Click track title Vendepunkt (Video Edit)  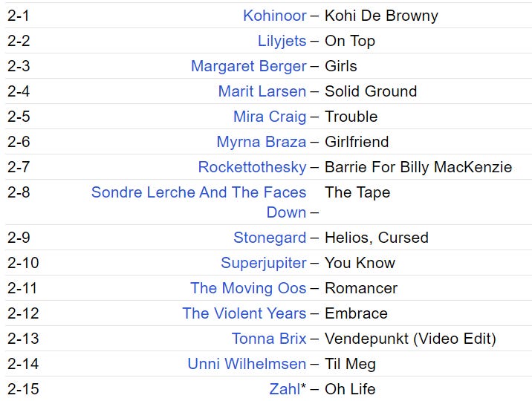(409, 339)
